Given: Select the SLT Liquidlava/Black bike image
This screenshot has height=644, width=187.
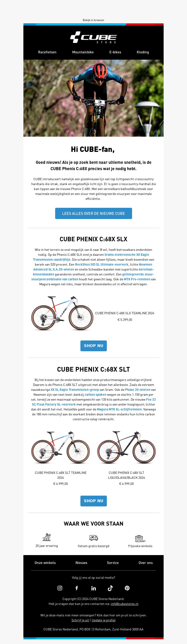Looking at the screenshot, I should pyautogui.click(x=126, y=447).
